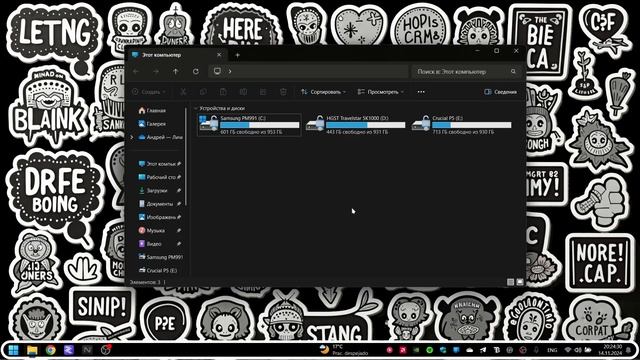The image size is (640, 360).
Task: Click the Cut scissors icon
Action: (183, 92)
